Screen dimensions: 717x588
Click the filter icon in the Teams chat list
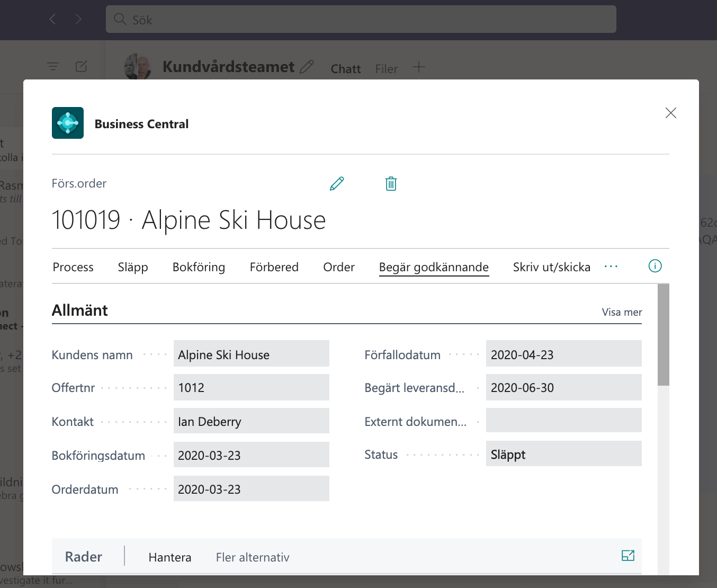(53, 67)
